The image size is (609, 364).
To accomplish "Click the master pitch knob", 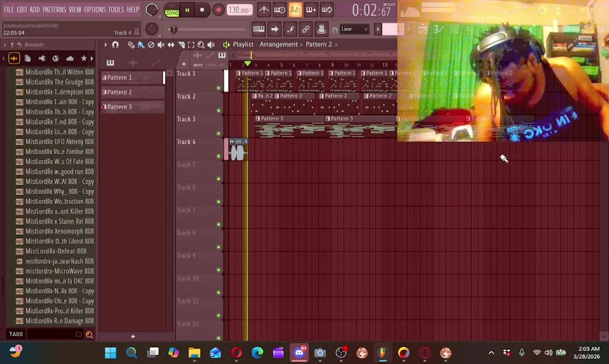I will point(151,29).
